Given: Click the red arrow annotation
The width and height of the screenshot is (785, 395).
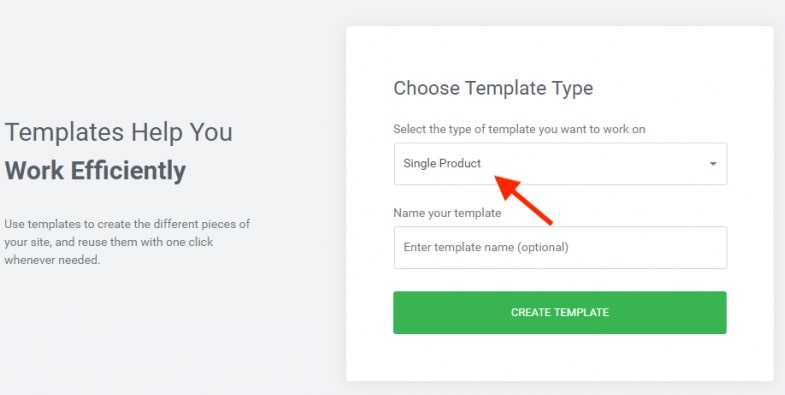Looking at the screenshot, I should click(x=523, y=200).
